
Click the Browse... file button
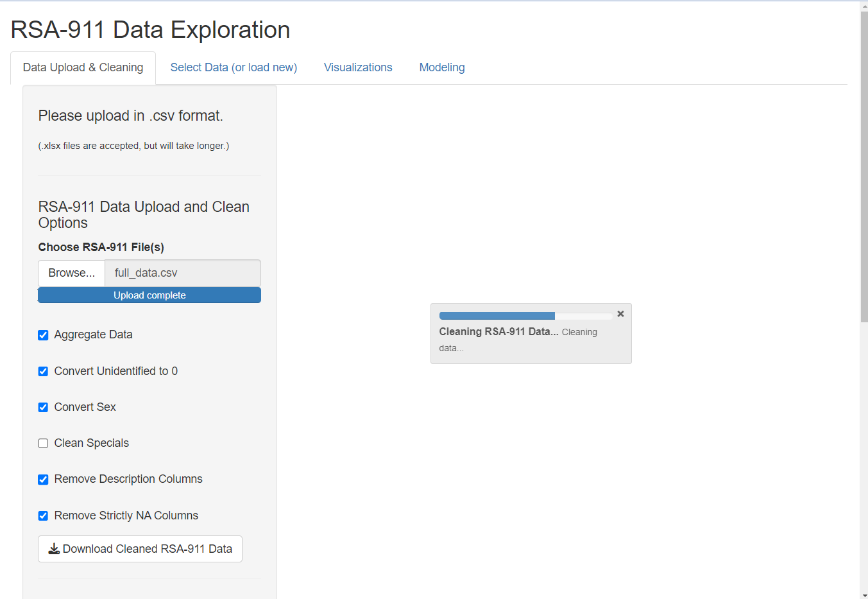71,273
